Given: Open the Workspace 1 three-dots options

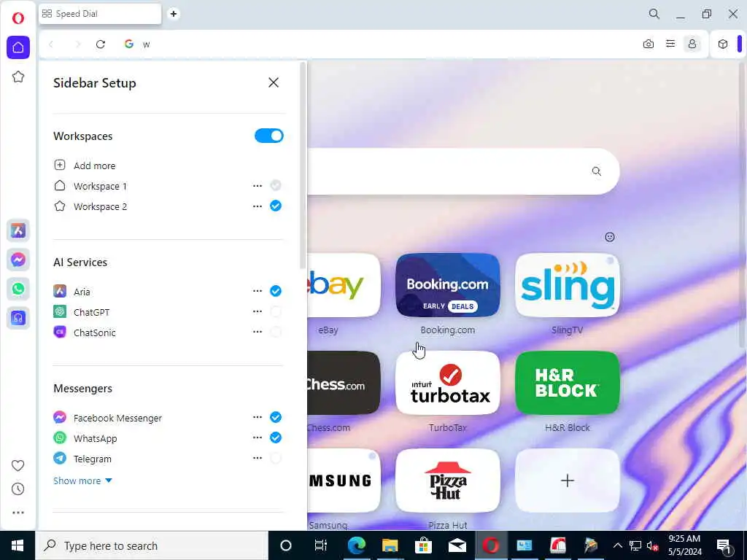Looking at the screenshot, I should [x=258, y=186].
